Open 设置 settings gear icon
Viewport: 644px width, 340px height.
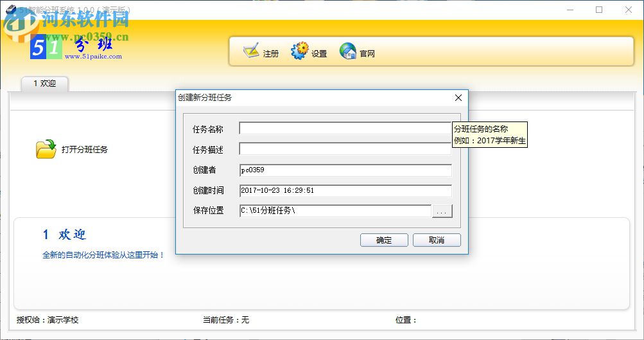[299, 51]
